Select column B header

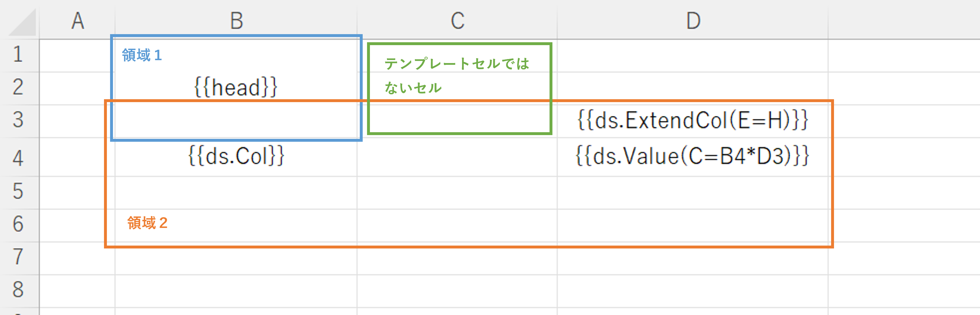236,20
